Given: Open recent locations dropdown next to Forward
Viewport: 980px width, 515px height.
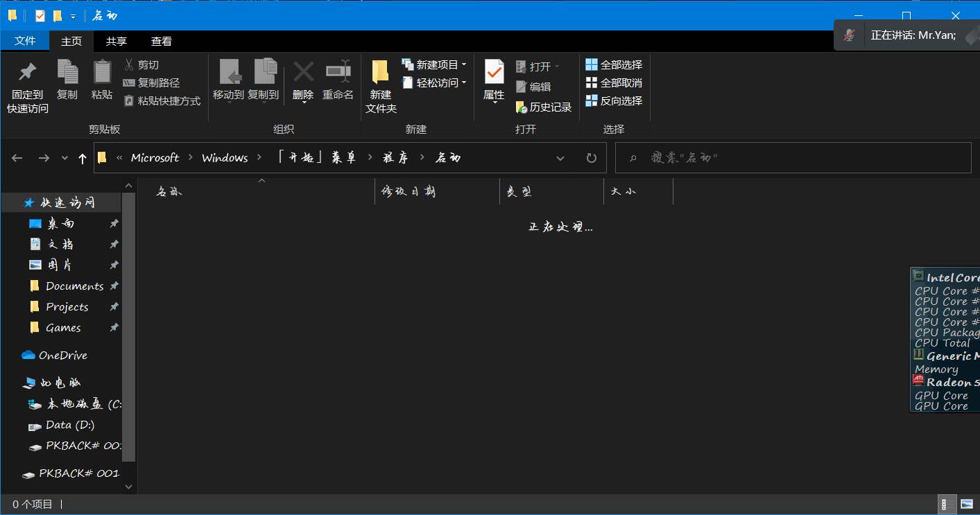Looking at the screenshot, I should click(x=65, y=158).
